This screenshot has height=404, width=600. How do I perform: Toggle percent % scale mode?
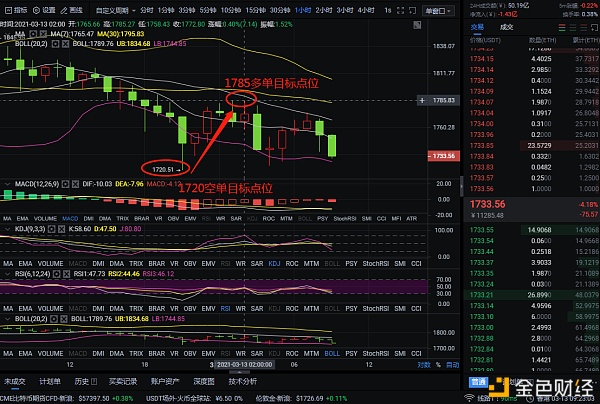tap(438, 365)
